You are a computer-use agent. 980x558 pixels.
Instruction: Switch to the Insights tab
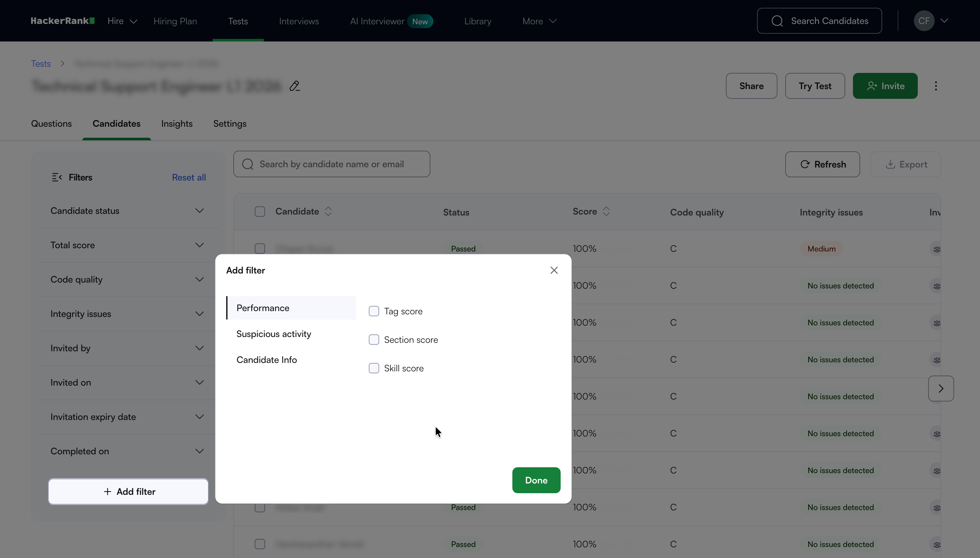tap(177, 123)
